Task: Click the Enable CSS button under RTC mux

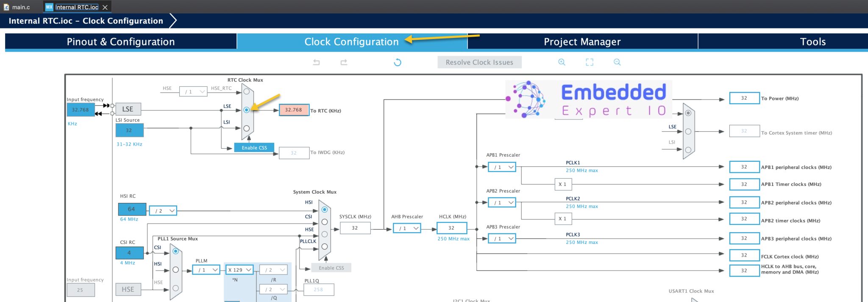Action: (x=254, y=148)
